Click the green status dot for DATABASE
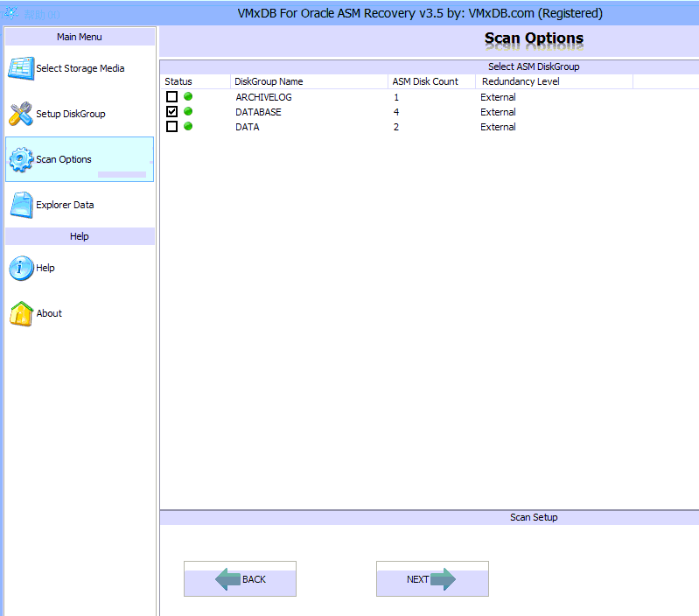Screen dimensions: 699x616 188,111
